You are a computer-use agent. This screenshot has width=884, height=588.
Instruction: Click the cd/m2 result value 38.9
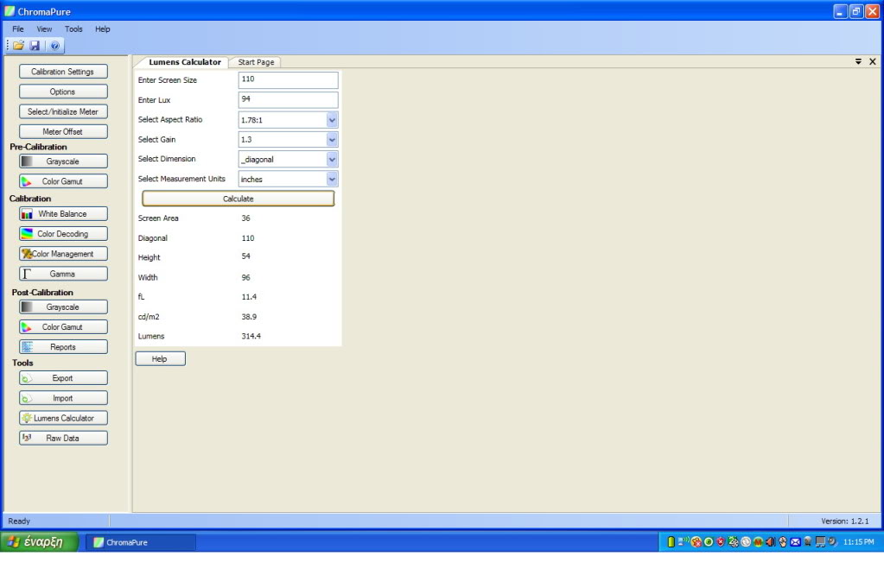(x=249, y=317)
